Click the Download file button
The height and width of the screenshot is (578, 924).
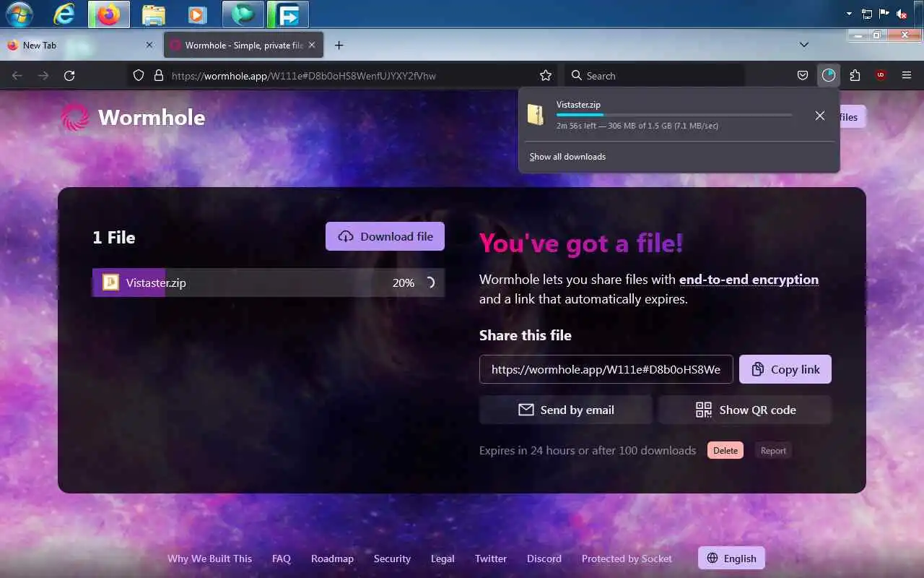[x=385, y=236]
